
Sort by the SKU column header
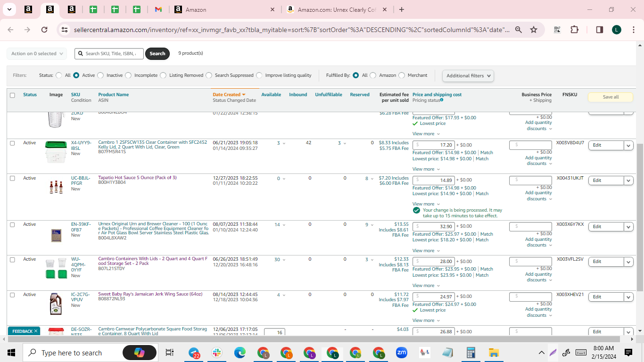(x=75, y=95)
